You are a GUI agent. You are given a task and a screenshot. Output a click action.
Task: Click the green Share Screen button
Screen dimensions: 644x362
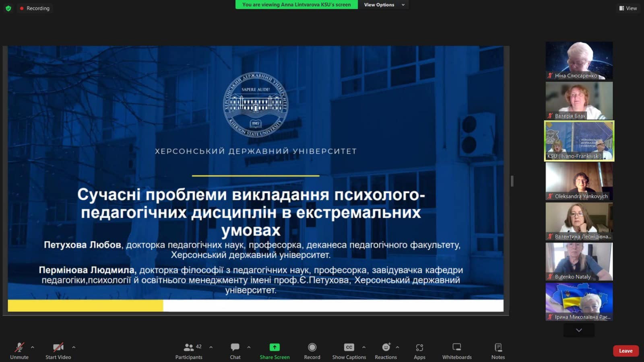(275, 351)
